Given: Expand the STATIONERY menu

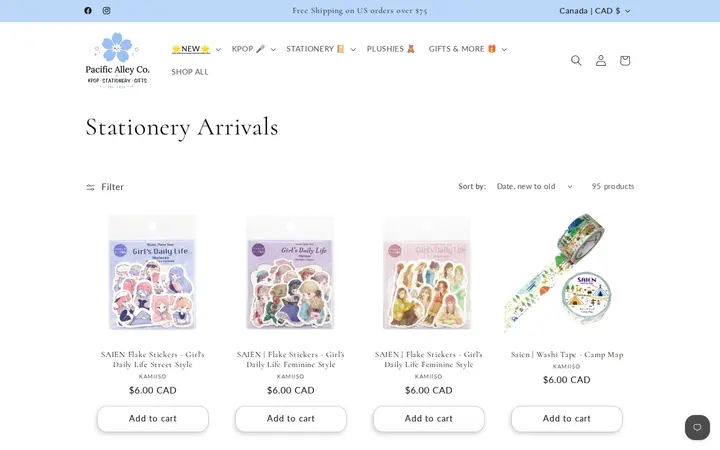Looking at the screenshot, I should tap(321, 49).
